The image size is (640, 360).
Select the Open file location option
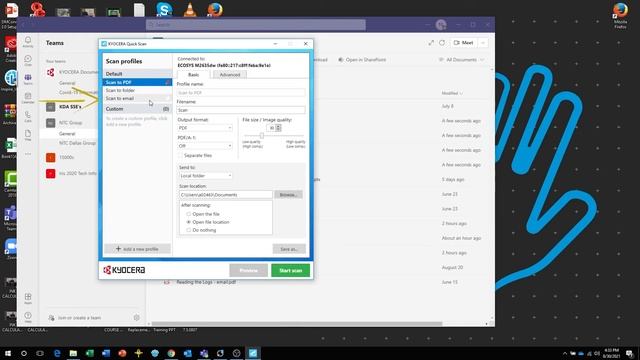click(x=189, y=222)
